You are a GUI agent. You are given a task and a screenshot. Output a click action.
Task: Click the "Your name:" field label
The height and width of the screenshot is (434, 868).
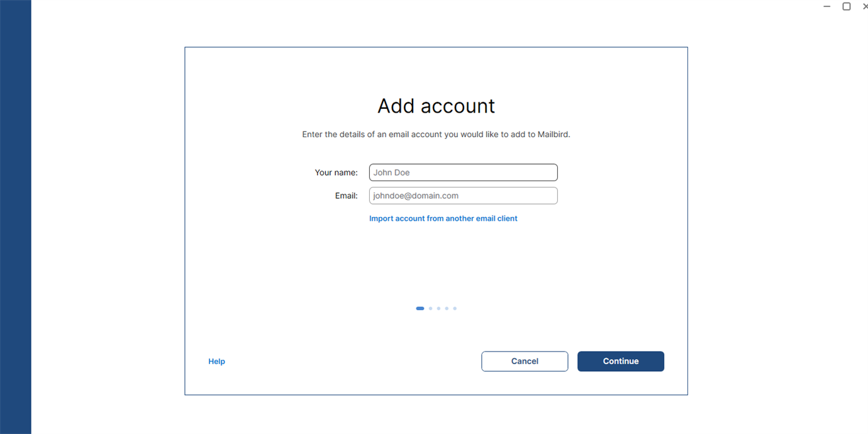click(336, 172)
